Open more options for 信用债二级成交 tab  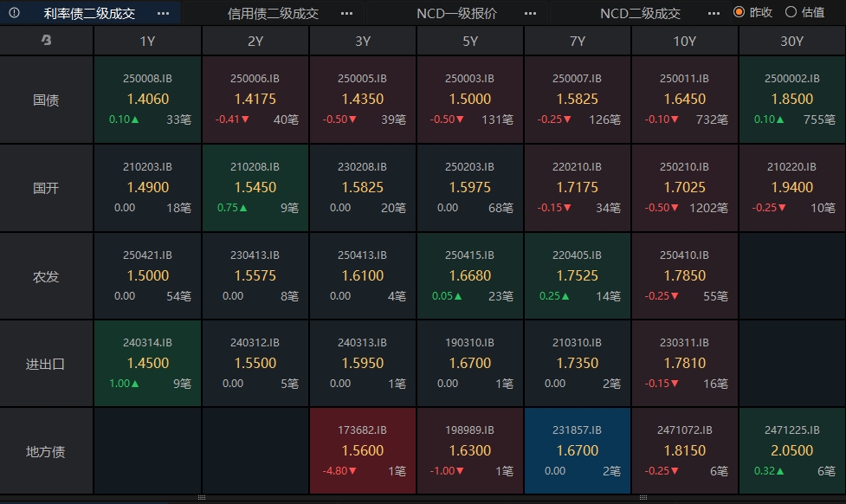click(x=346, y=13)
